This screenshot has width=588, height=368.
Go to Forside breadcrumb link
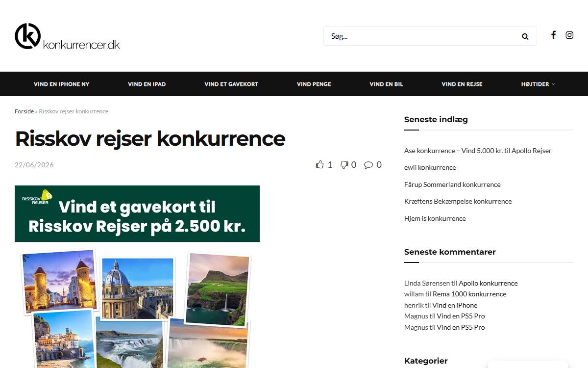tap(24, 111)
